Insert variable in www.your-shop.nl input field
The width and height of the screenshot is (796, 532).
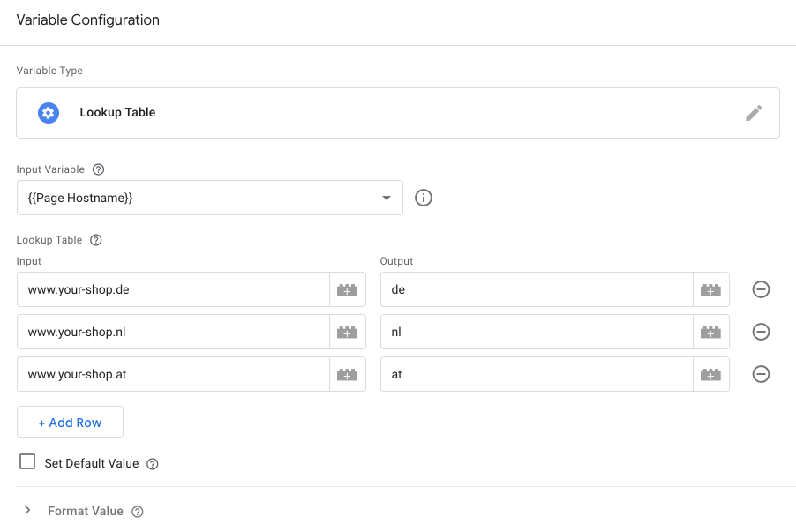(x=347, y=332)
